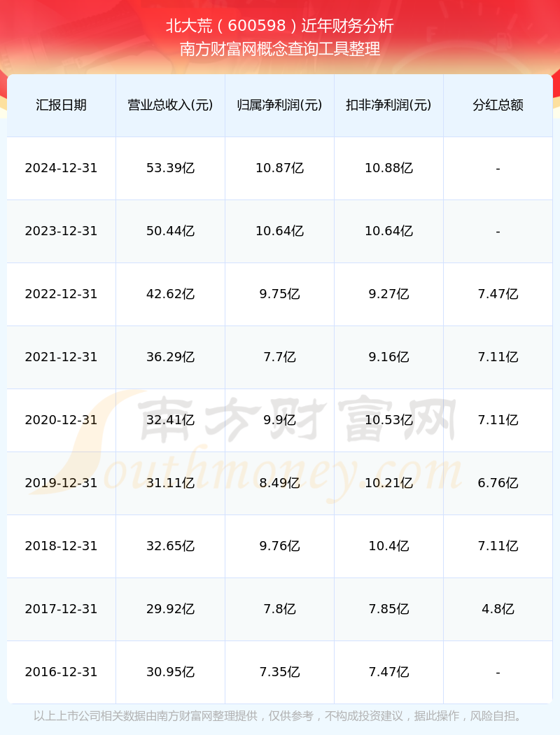Select the 42.62亿 revenue cell

[171, 295]
